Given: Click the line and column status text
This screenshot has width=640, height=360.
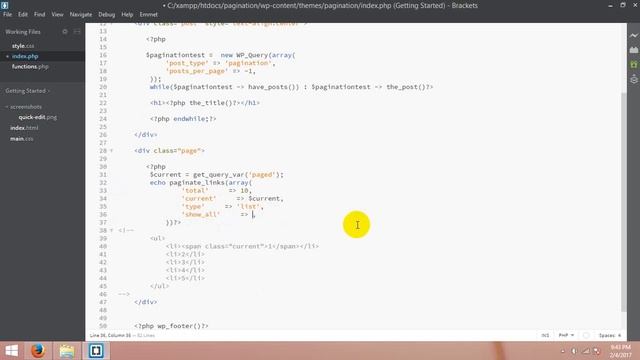Looking at the screenshot, I should coord(110,335).
